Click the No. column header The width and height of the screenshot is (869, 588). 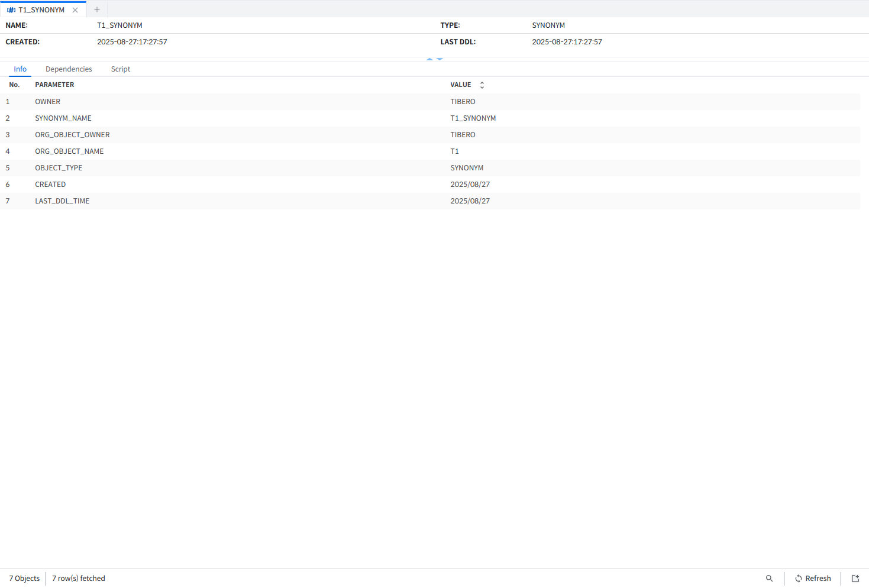[x=14, y=85]
